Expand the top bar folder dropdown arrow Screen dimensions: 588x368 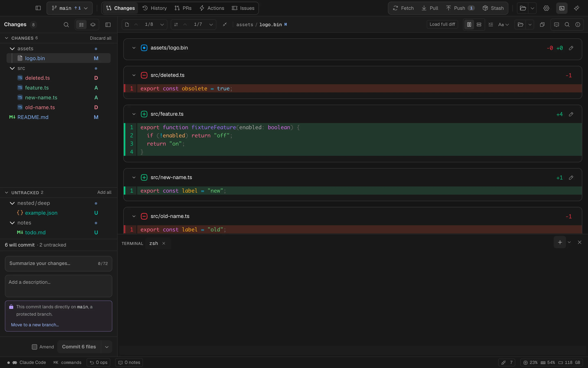(x=532, y=8)
